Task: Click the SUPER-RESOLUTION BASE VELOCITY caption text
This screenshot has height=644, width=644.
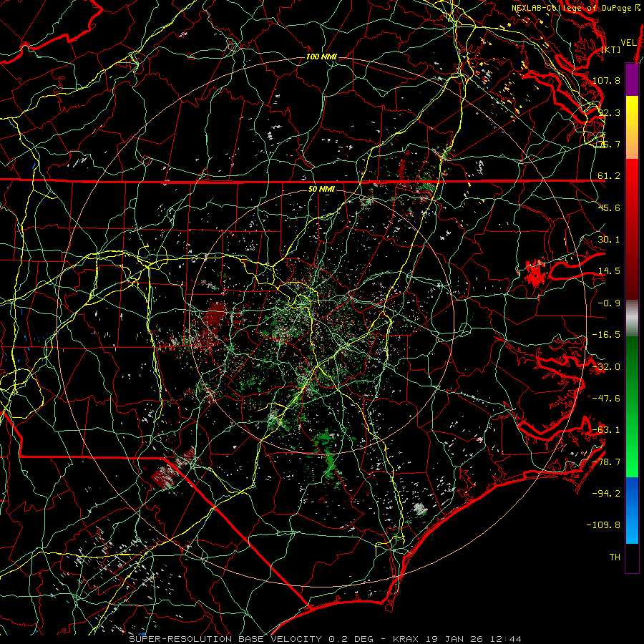Action: pos(225,639)
